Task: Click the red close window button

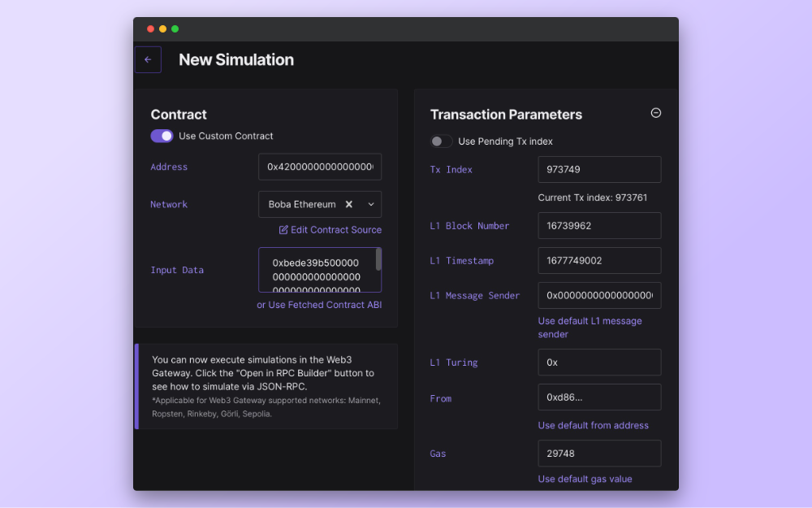Action: pyautogui.click(x=150, y=29)
